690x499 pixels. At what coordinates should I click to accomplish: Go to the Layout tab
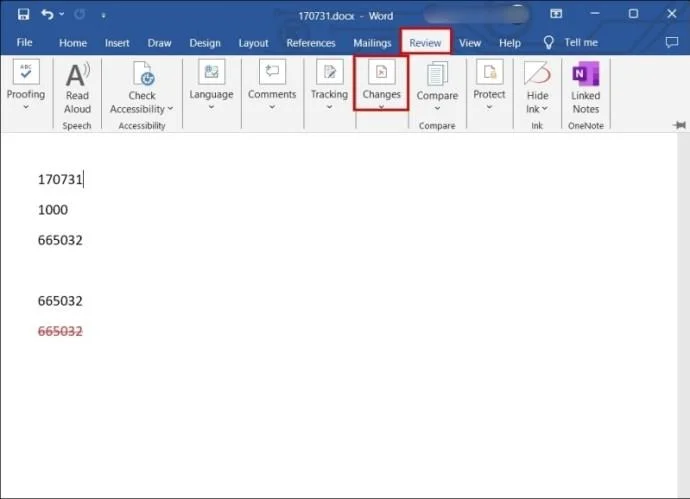253,43
